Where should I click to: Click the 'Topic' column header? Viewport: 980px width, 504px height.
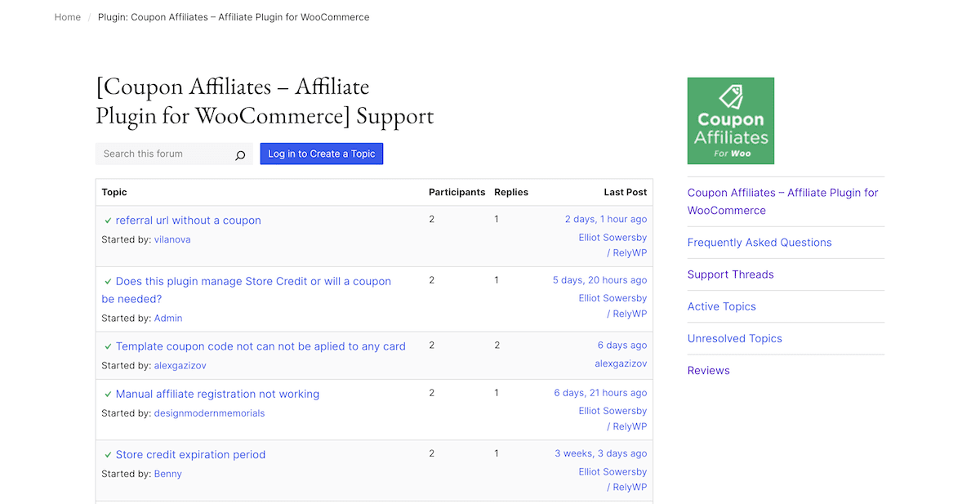(x=114, y=192)
